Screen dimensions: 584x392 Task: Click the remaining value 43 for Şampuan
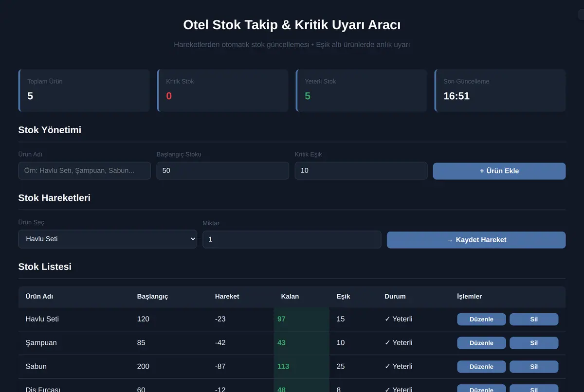point(281,343)
